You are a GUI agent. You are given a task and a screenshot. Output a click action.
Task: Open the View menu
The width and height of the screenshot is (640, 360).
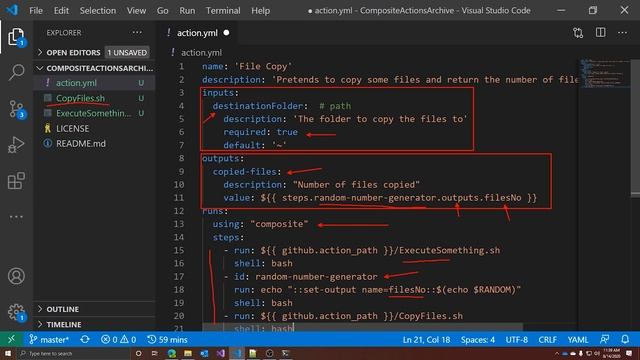click(x=136, y=11)
